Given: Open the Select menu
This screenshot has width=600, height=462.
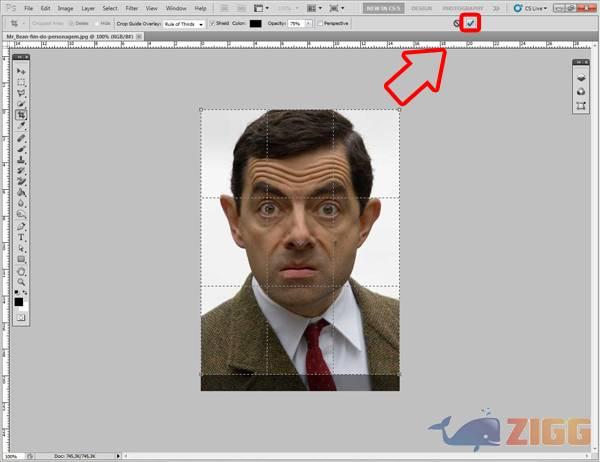Looking at the screenshot, I should tap(110, 8).
